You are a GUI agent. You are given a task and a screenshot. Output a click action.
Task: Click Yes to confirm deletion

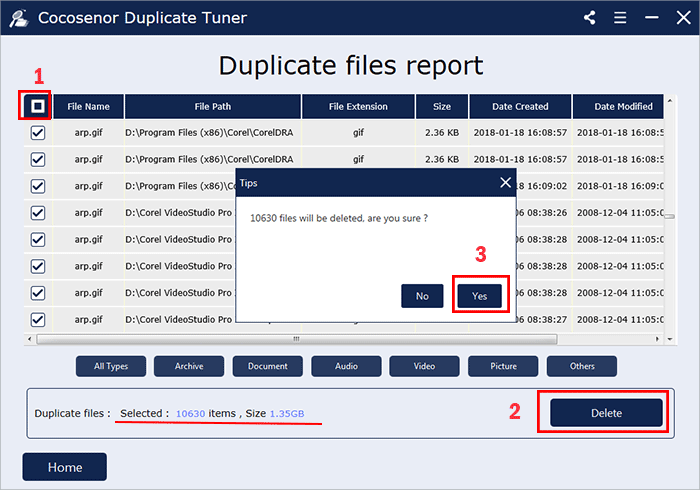(x=479, y=296)
